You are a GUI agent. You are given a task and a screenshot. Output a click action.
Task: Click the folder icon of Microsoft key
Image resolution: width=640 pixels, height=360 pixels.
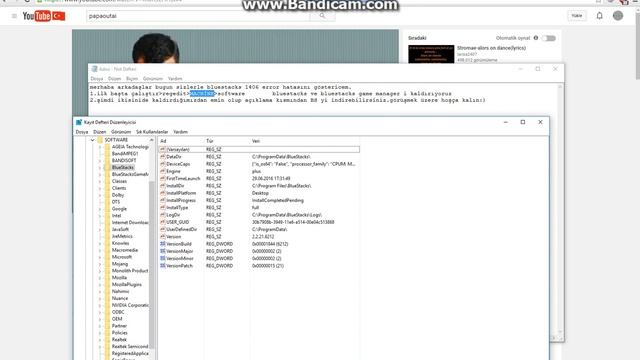[x=107, y=257]
